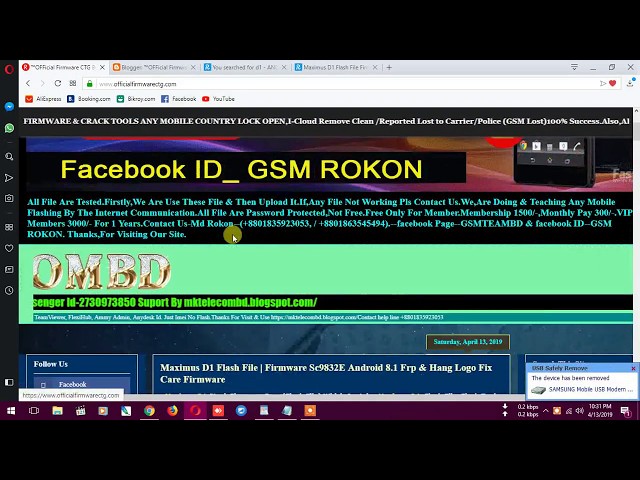
Task: Open My Flow in the sidebar
Action: point(9,178)
